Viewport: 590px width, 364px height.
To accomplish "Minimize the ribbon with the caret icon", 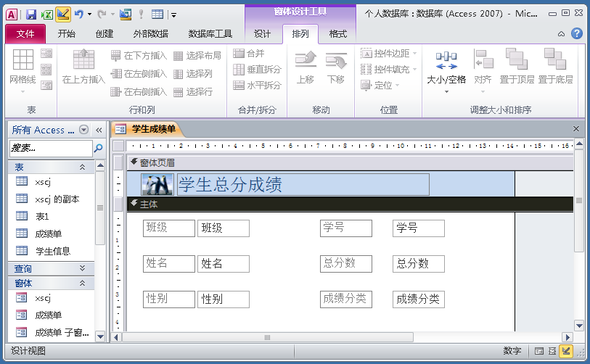I will [561, 34].
